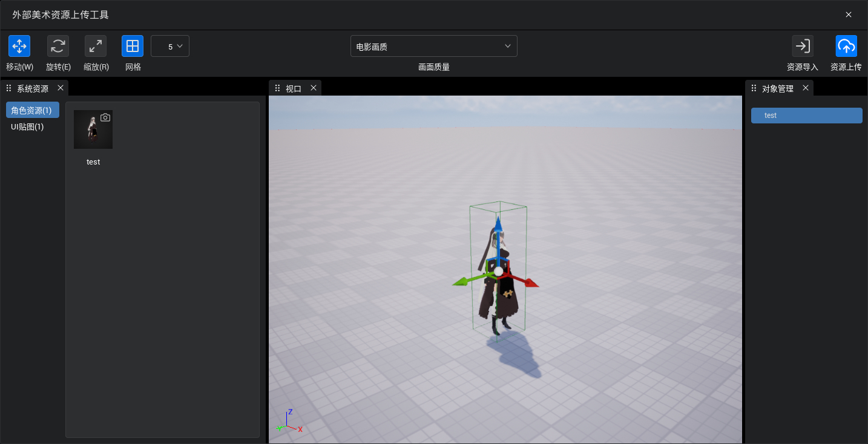
Task: Select the UI贴图(1) category
Action: coord(28,126)
